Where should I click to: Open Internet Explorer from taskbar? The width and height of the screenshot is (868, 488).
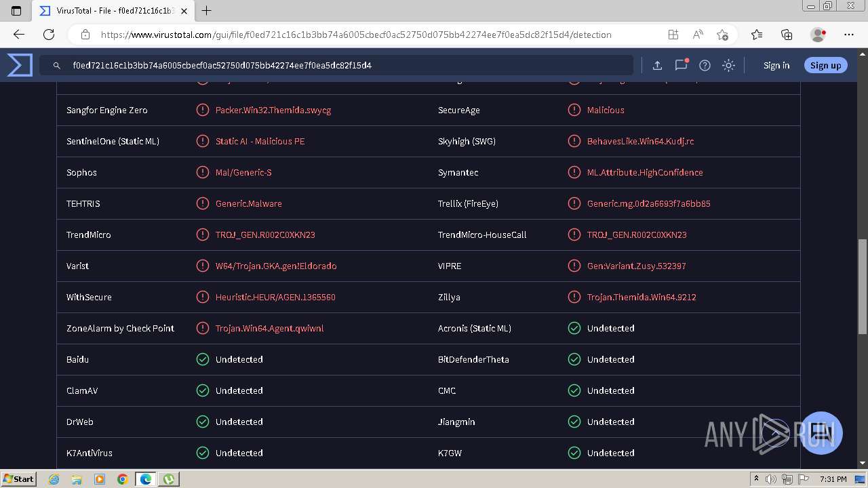point(54,479)
